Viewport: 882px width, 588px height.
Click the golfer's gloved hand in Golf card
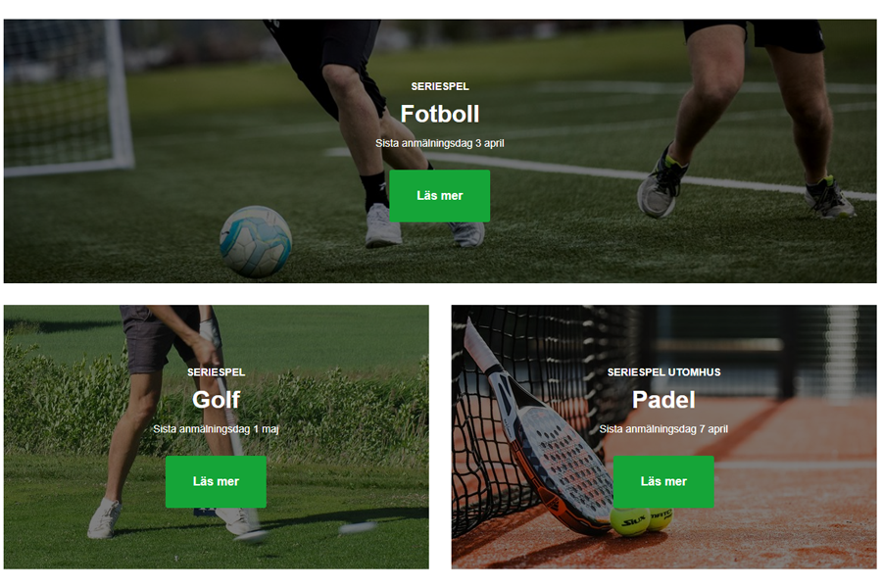coord(211,332)
